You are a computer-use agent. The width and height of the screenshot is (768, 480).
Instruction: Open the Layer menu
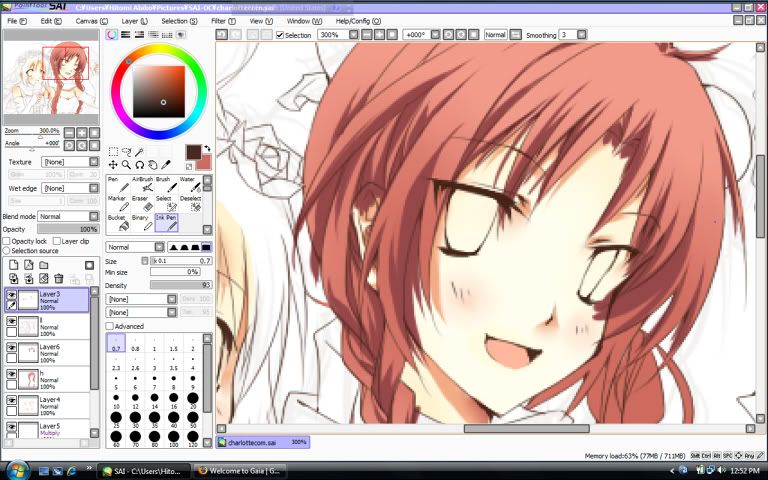(134, 21)
